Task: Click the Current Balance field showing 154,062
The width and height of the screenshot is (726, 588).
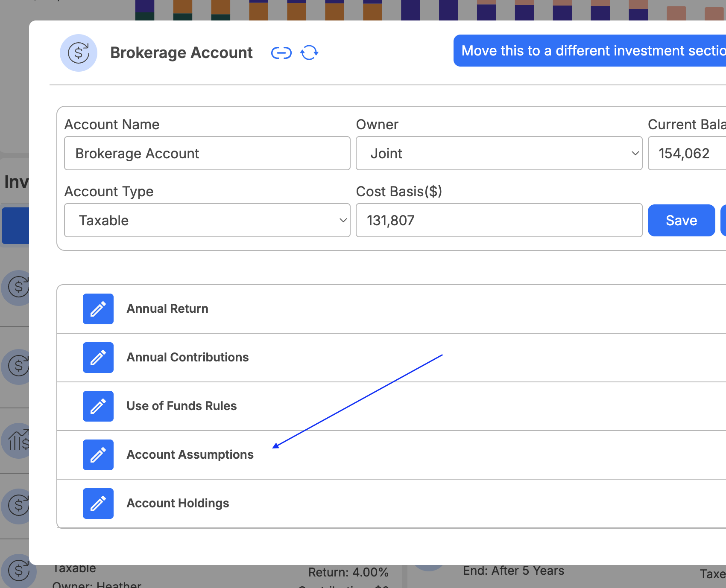Action: (x=687, y=153)
